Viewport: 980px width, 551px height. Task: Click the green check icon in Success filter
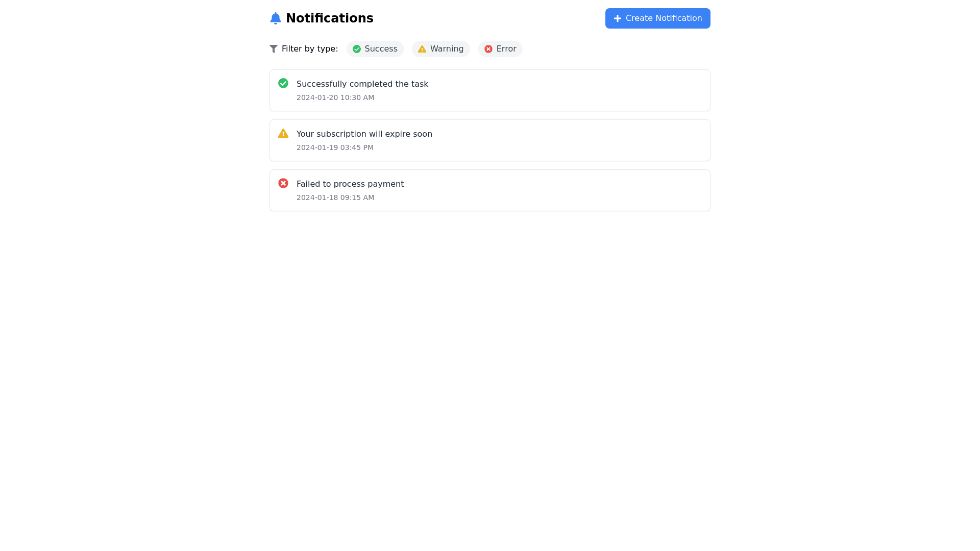click(x=357, y=49)
